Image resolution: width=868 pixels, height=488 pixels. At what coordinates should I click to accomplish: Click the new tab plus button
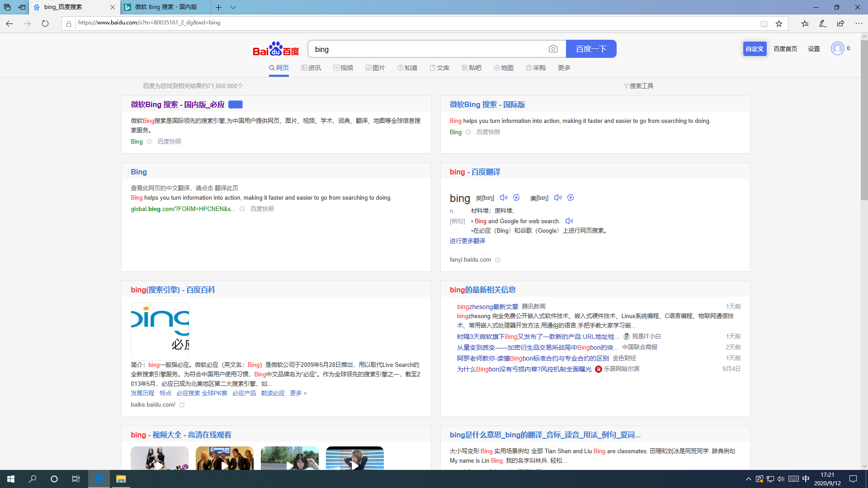[218, 7]
